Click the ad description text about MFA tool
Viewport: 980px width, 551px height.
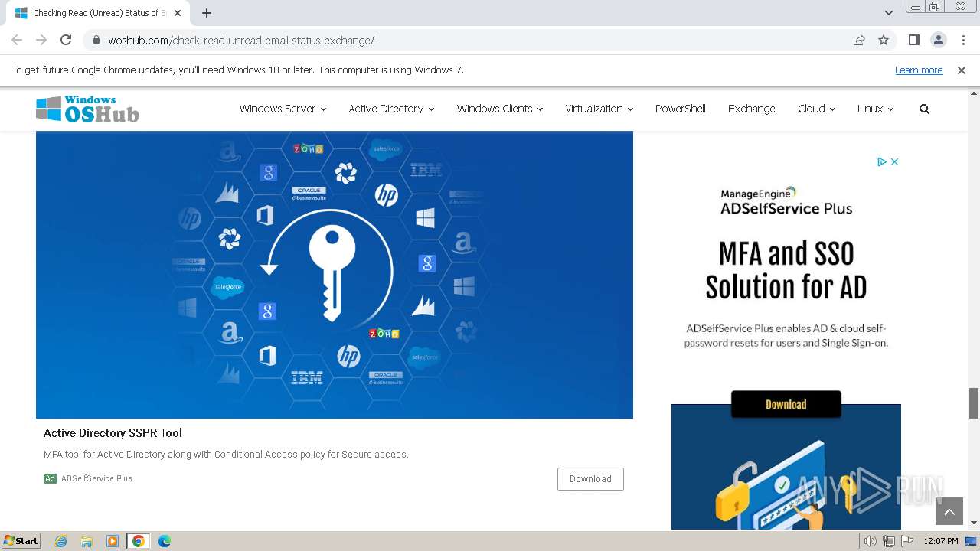(226, 455)
